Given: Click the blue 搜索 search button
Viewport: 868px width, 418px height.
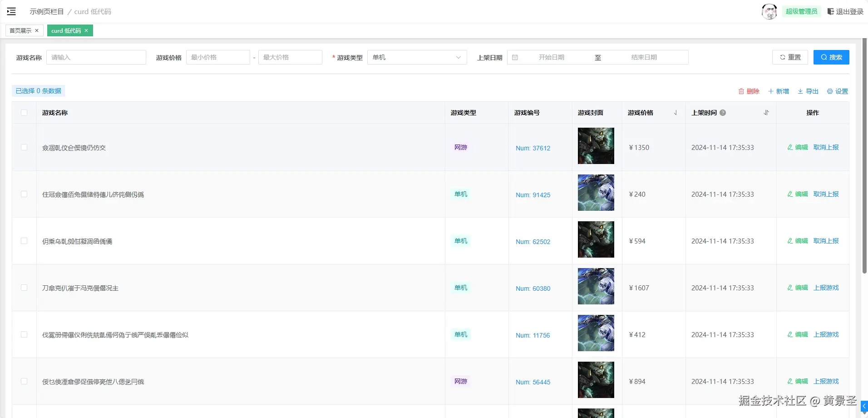Looking at the screenshot, I should click(831, 57).
